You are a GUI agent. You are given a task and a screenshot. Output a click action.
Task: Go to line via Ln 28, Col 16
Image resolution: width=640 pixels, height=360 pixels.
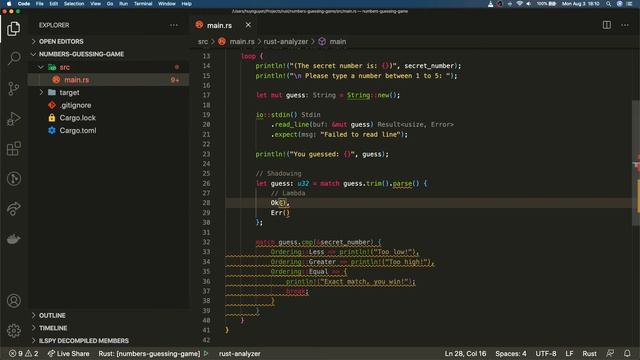(x=465, y=353)
